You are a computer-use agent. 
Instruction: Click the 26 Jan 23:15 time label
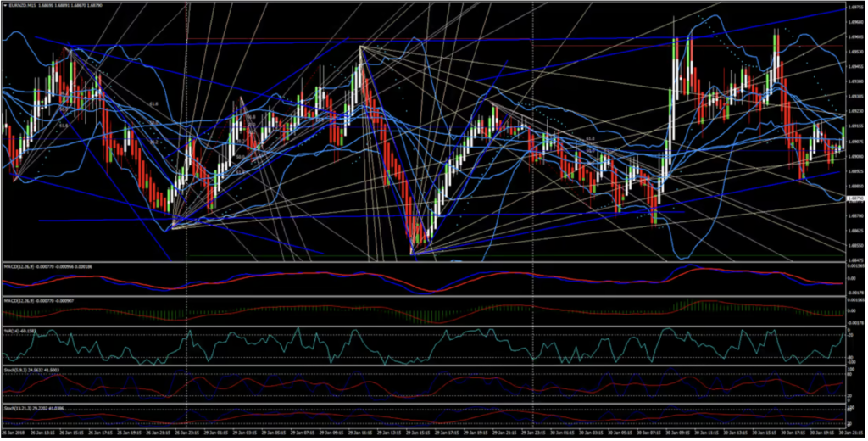click(x=188, y=431)
